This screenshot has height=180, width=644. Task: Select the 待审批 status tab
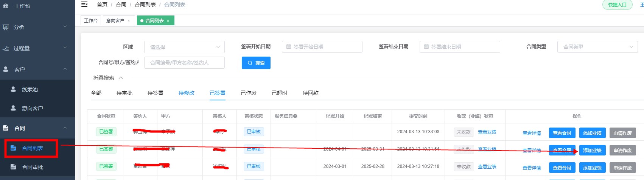click(x=124, y=93)
